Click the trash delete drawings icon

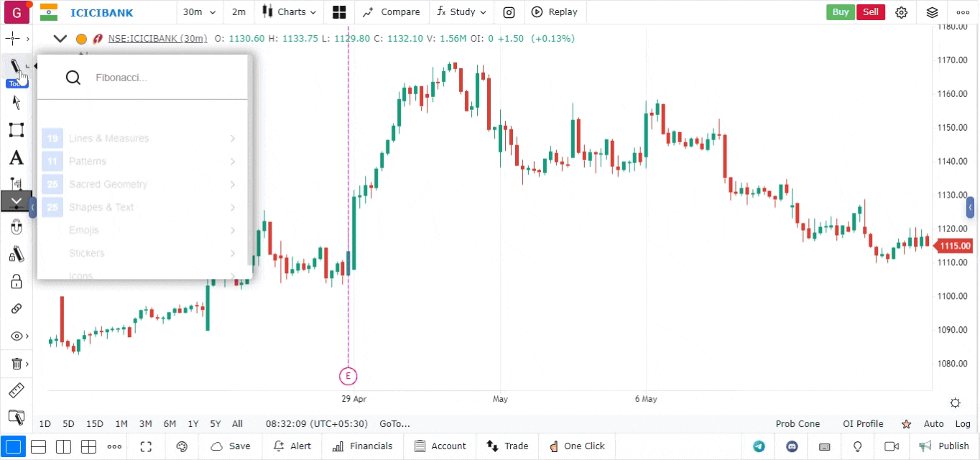(x=16, y=364)
